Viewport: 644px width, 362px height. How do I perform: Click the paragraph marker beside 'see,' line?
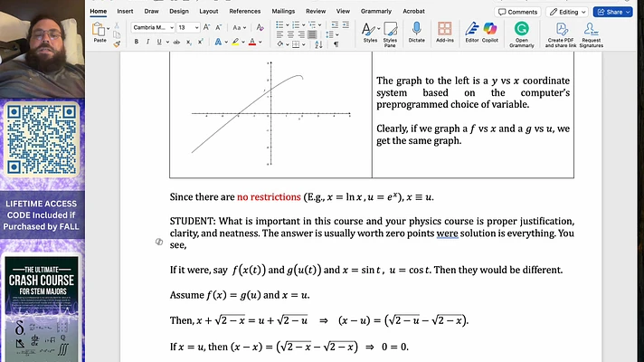click(x=159, y=242)
